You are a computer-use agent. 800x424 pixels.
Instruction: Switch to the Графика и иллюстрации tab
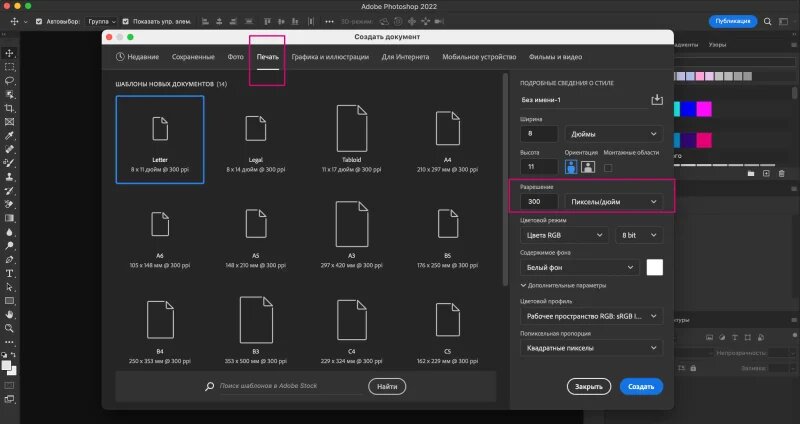click(330, 57)
